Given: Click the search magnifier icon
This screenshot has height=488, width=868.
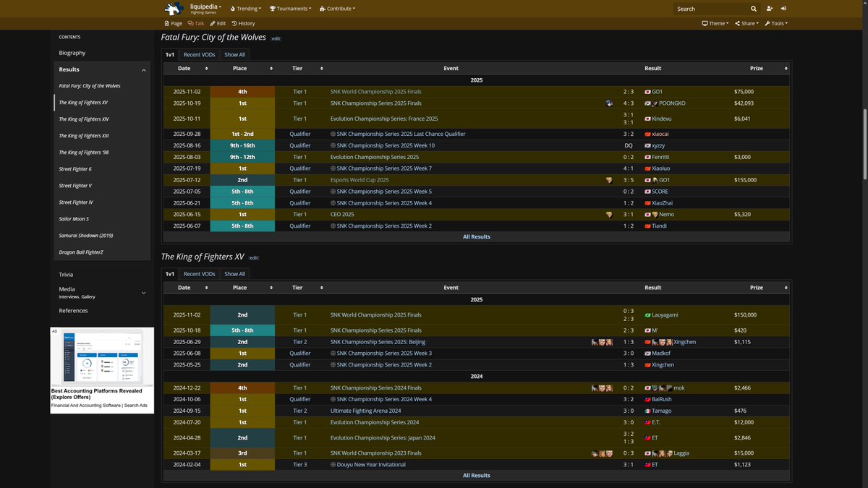Looking at the screenshot, I should click(x=754, y=9).
